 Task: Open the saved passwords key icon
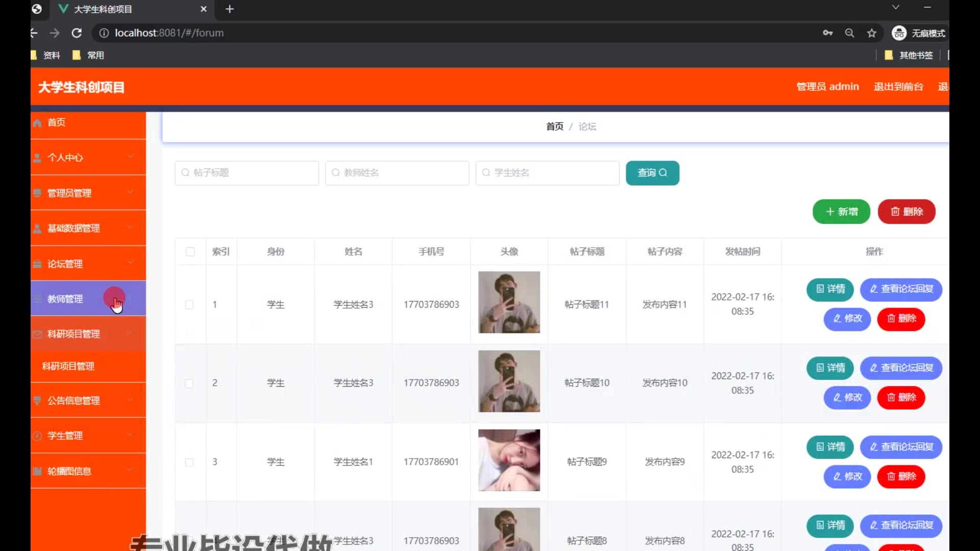[827, 33]
